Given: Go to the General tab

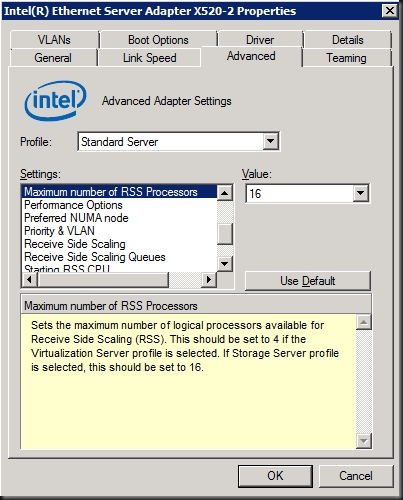Looking at the screenshot, I should tap(53, 58).
